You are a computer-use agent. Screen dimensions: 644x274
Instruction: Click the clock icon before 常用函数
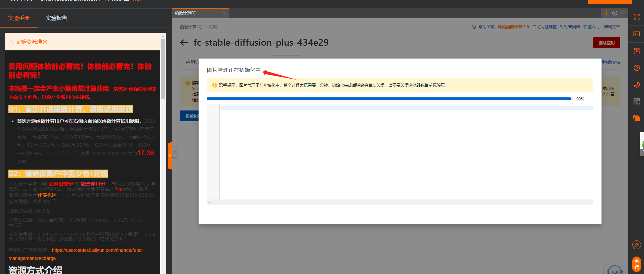[x=474, y=27]
